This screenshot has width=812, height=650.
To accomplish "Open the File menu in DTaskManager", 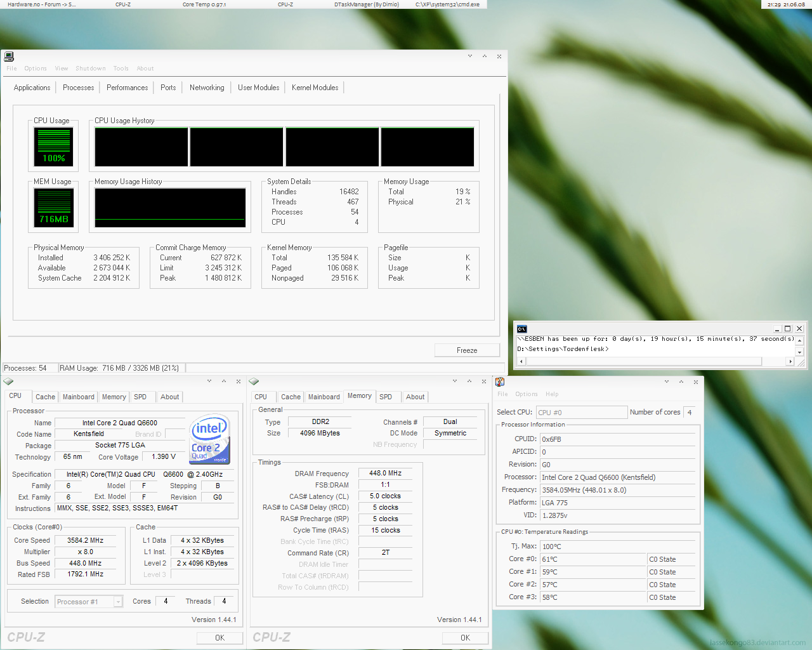I will click(x=11, y=69).
